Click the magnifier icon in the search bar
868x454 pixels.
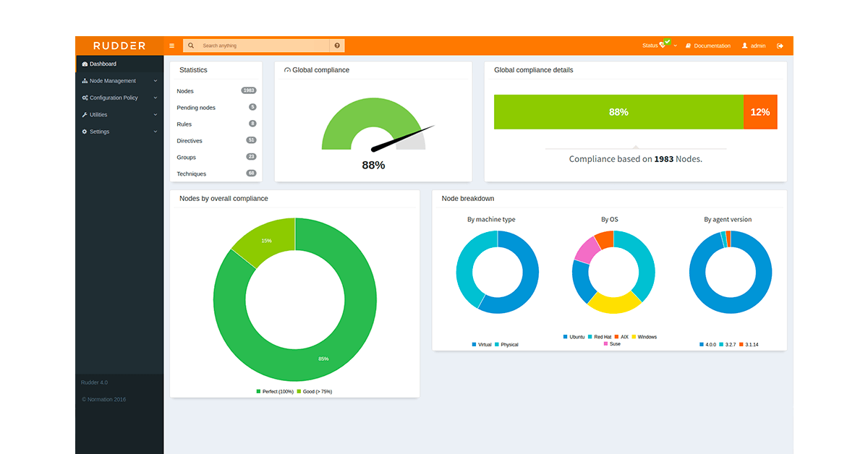click(191, 45)
